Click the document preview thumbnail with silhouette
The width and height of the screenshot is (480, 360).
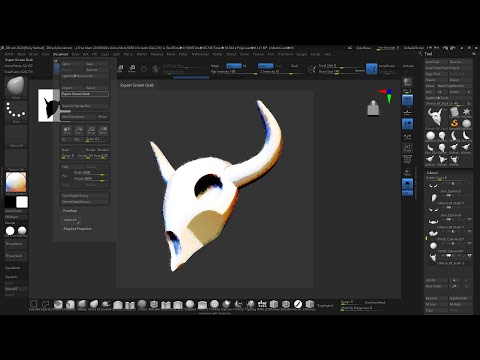[49, 105]
